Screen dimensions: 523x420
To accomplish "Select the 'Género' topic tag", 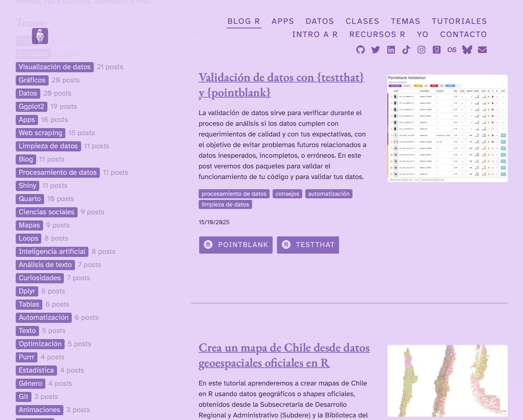I will (31, 383).
